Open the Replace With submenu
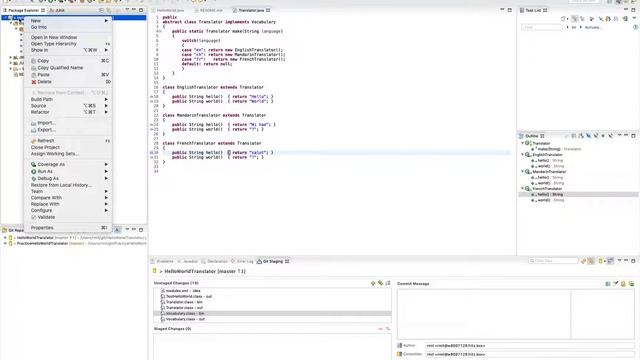640x360 pixels. [68, 204]
